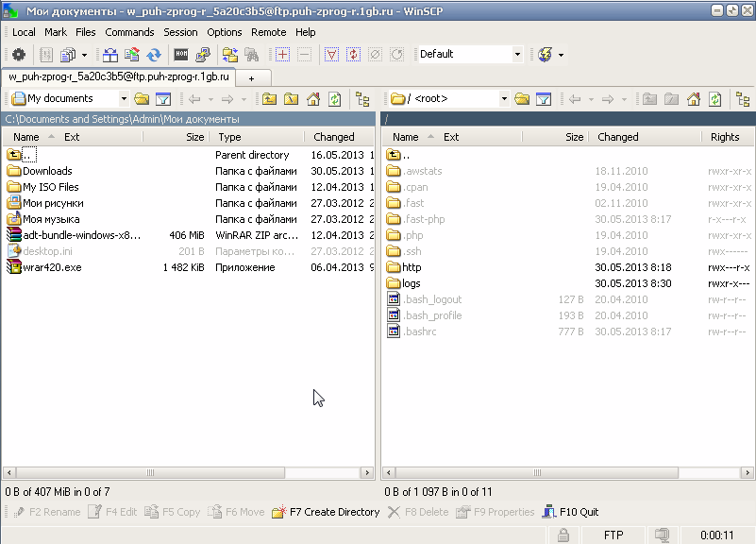Refresh the local panel icon
The image size is (756, 544).
(335, 99)
